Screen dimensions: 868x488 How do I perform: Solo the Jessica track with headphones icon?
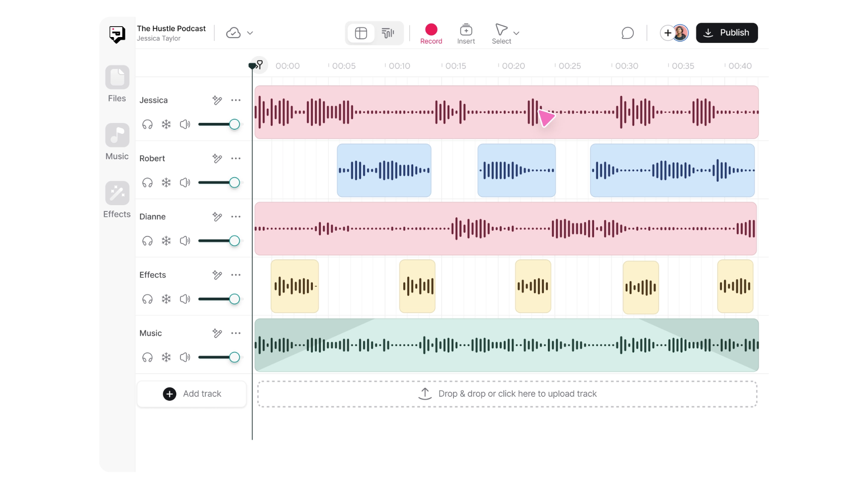tap(147, 124)
